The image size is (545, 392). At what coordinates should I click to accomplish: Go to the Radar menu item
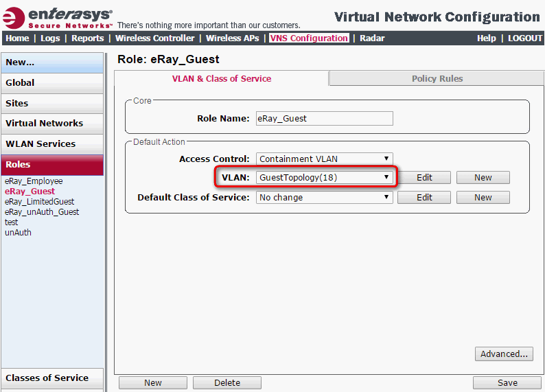[372, 38]
